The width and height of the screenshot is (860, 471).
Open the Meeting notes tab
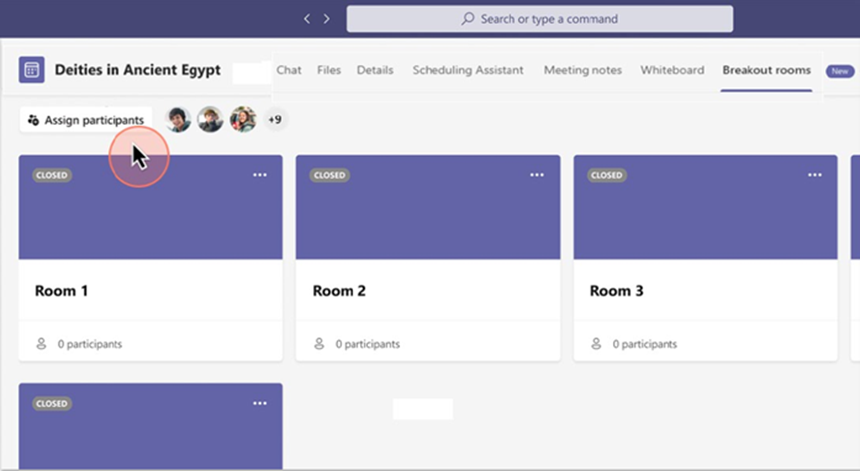(x=583, y=70)
